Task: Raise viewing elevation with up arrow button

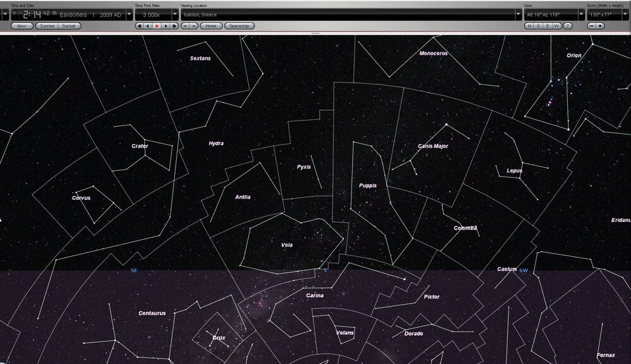Action: coord(194,26)
